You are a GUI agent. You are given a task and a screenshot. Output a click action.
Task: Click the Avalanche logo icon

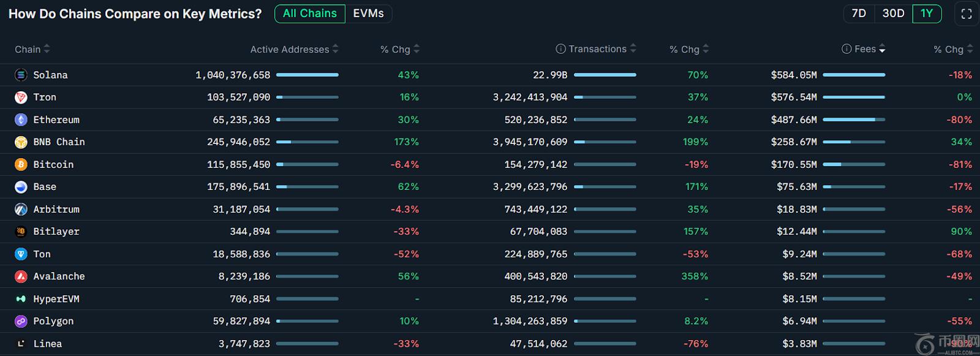click(21, 276)
